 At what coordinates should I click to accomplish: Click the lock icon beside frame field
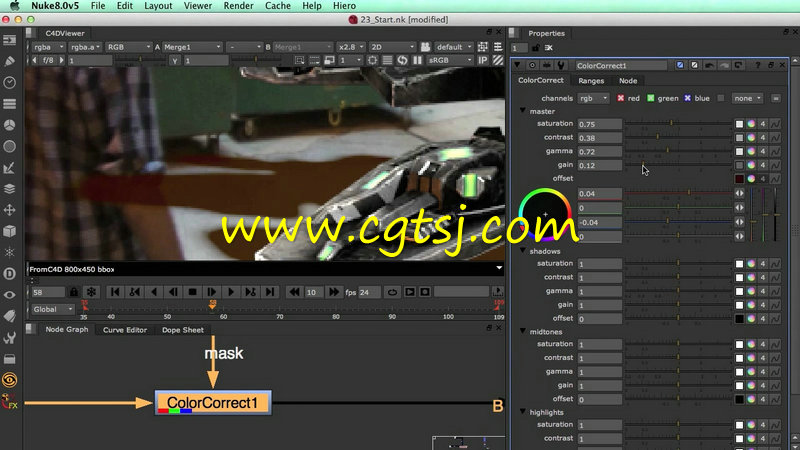[74, 292]
